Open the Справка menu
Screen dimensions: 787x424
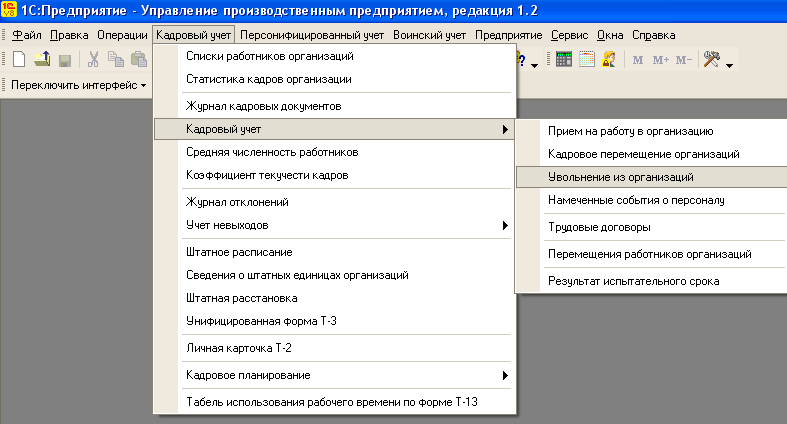[x=653, y=35]
